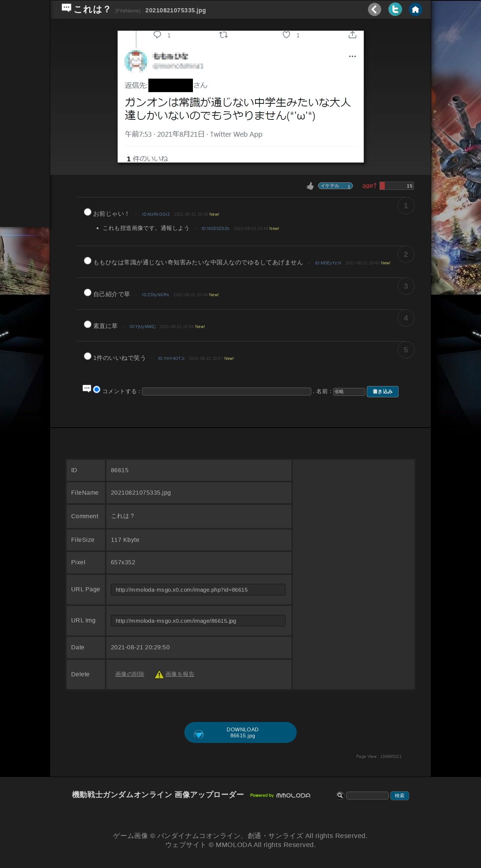Click the Powered by MMOLODA link

pos(280,795)
